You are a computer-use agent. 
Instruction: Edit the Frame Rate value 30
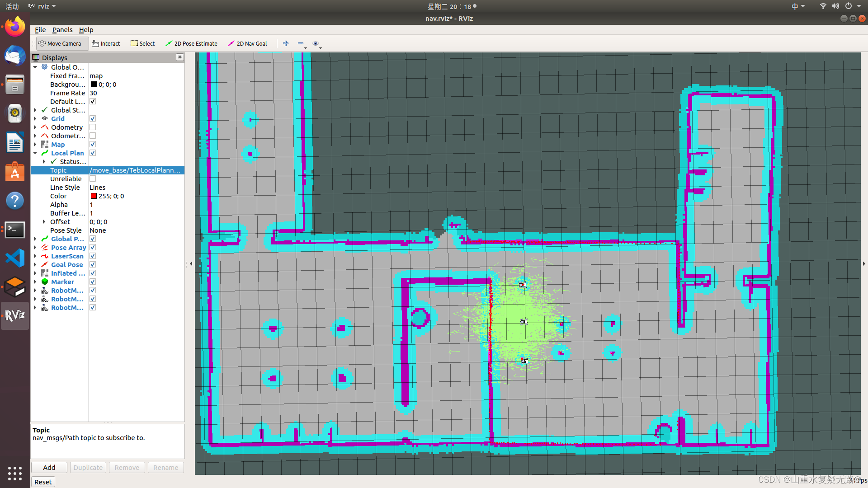coord(136,93)
